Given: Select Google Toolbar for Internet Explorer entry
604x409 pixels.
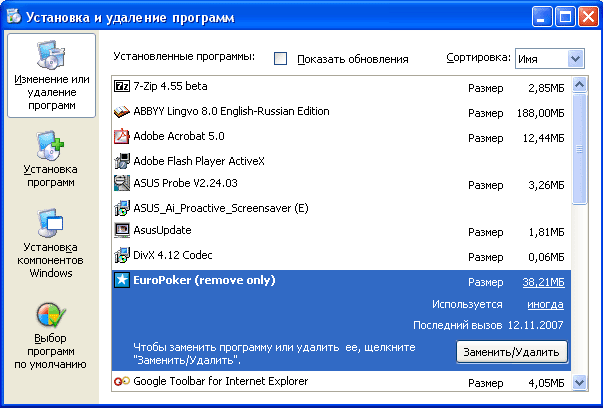Looking at the screenshot, I should coord(341,382).
